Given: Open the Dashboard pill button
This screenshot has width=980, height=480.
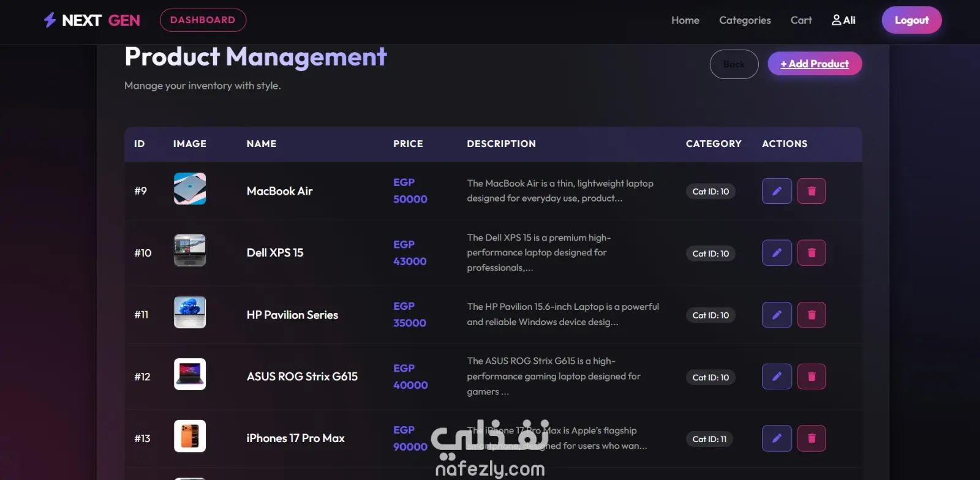Looking at the screenshot, I should point(203,20).
